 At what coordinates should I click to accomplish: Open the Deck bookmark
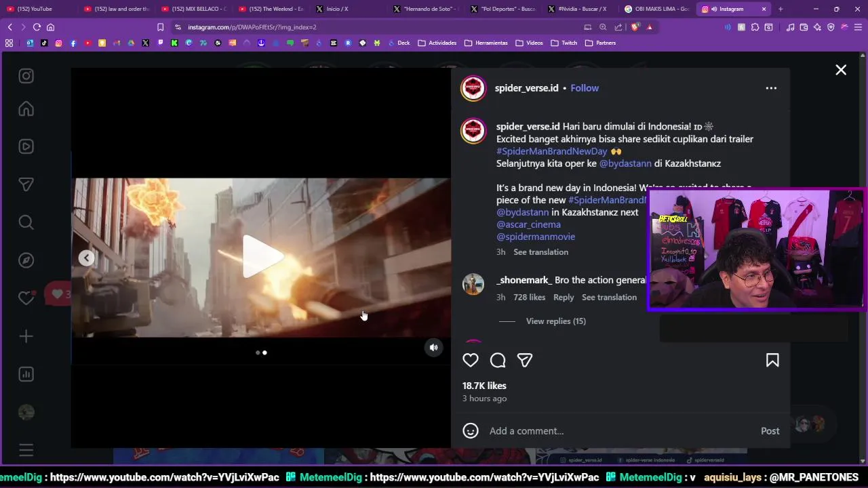tap(399, 43)
